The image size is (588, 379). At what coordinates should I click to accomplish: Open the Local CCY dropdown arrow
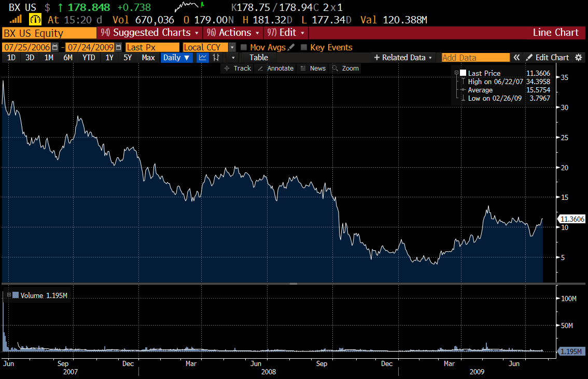(232, 47)
